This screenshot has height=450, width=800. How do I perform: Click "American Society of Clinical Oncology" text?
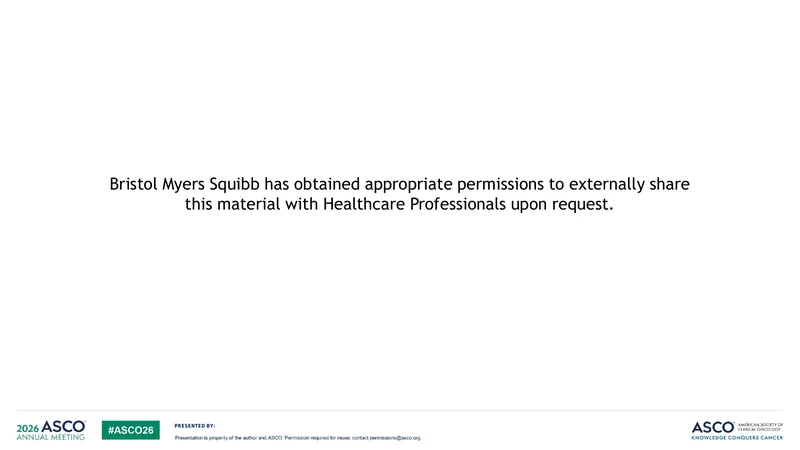[760, 427]
